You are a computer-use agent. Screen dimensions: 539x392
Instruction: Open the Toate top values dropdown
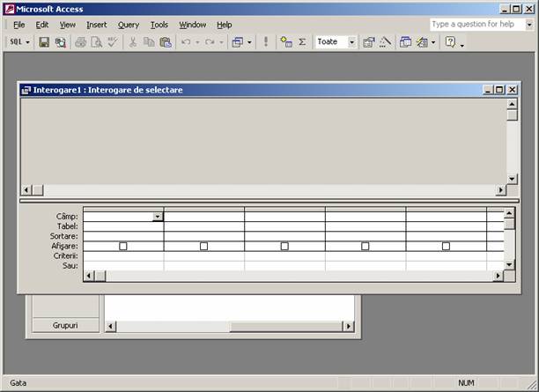point(351,41)
